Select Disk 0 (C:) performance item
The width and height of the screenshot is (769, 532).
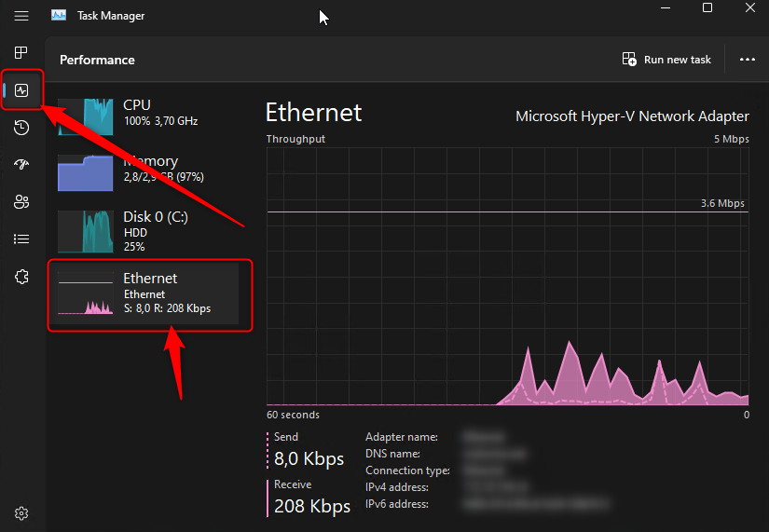tap(148, 231)
